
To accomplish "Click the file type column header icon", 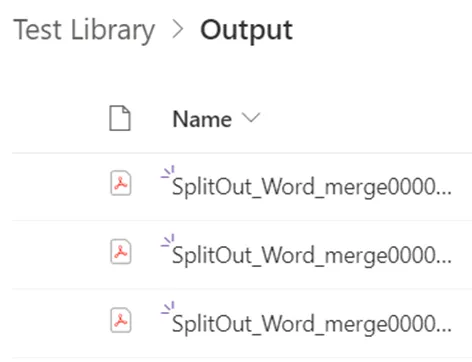I will coord(120,118).
